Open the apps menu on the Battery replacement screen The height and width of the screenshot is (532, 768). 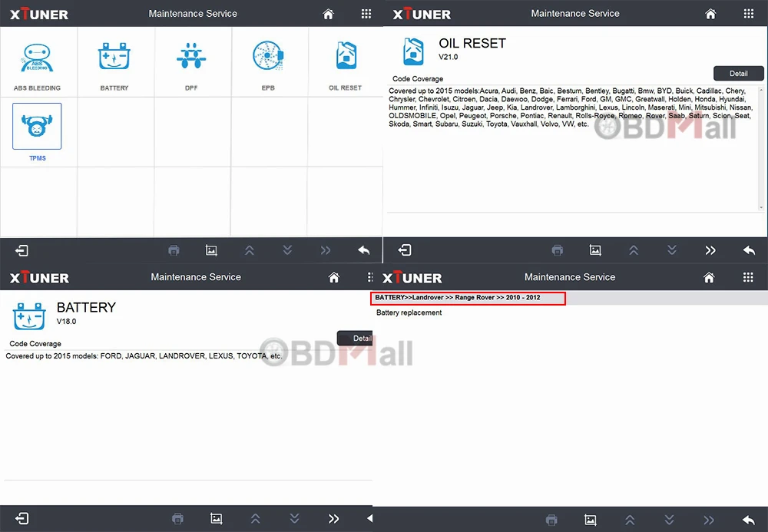[748, 277]
